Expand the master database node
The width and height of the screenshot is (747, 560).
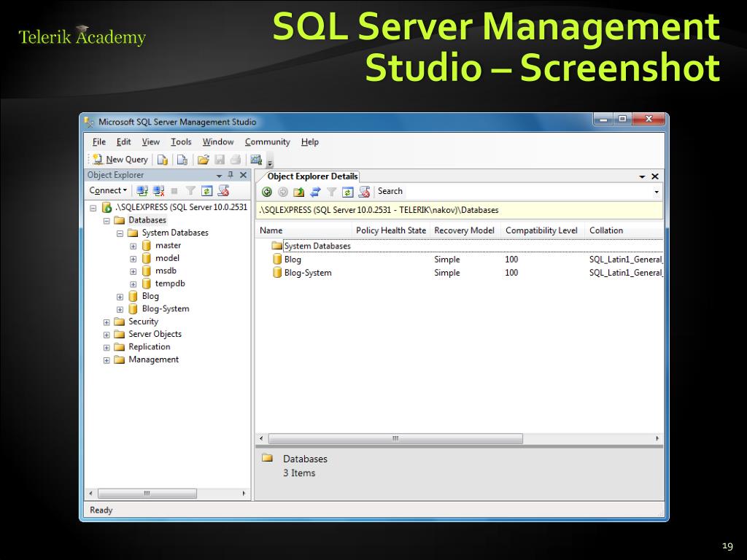point(133,246)
